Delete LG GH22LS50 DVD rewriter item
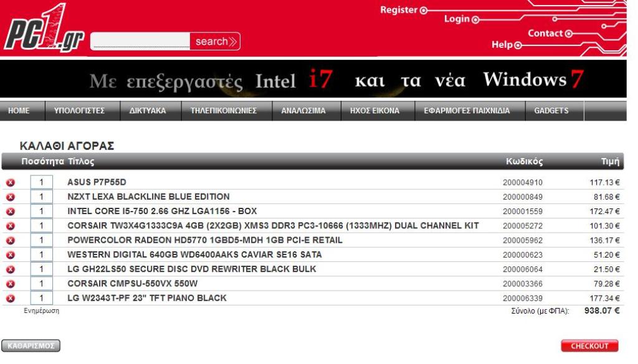 pos(11,269)
